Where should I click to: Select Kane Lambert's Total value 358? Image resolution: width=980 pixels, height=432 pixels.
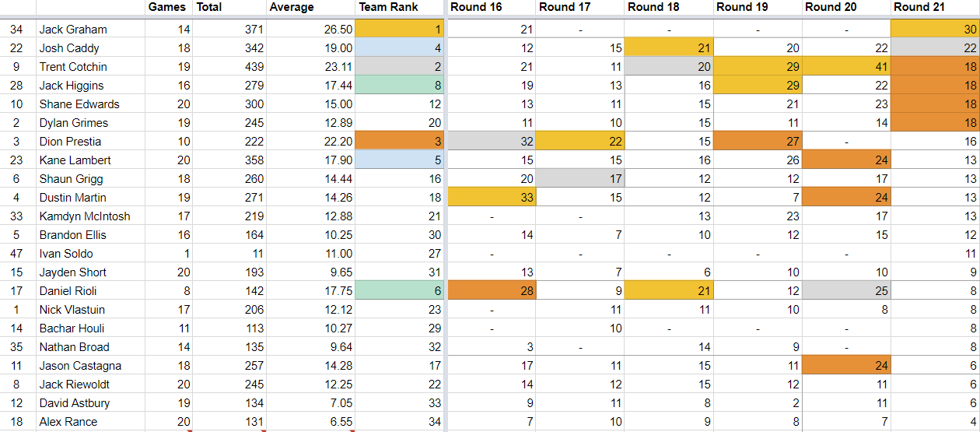229,160
